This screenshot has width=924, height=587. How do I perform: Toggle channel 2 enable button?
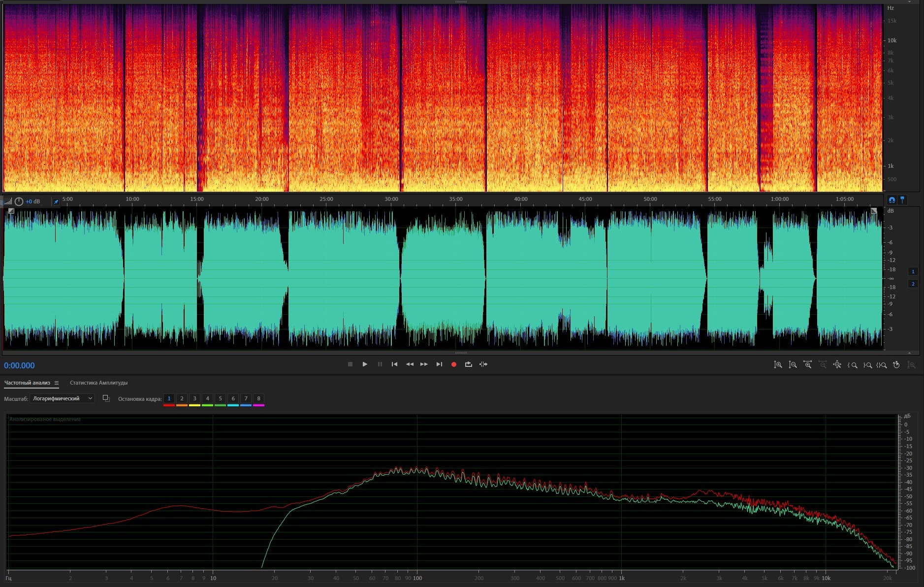click(x=913, y=284)
